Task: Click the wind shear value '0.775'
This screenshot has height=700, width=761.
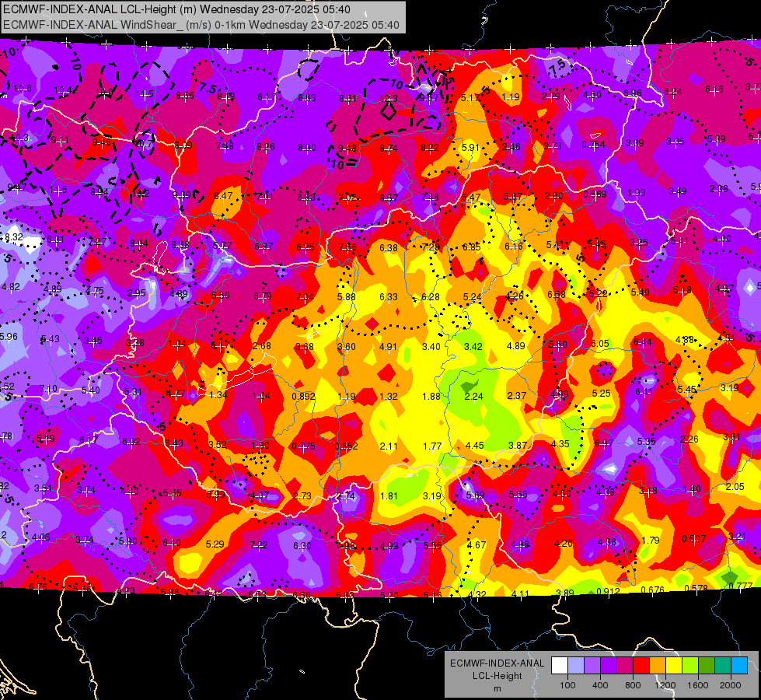Action: [303, 446]
